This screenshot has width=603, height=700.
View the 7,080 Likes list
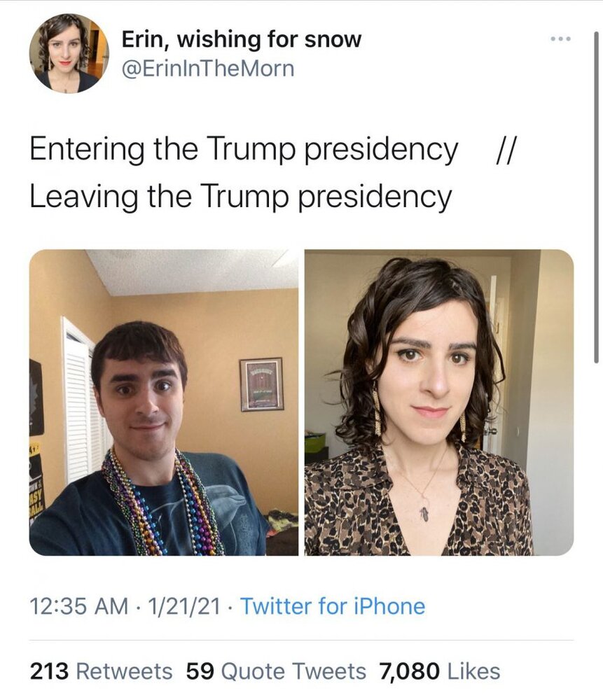click(440, 671)
